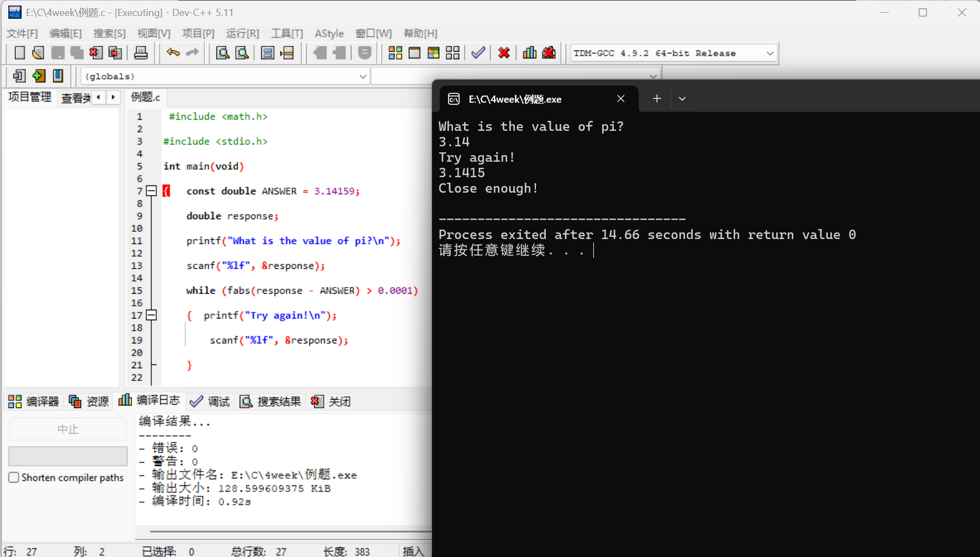Click the 'Close enough!' console output line
The height and width of the screenshot is (557, 980).
pyautogui.click(x=488, y=188)
